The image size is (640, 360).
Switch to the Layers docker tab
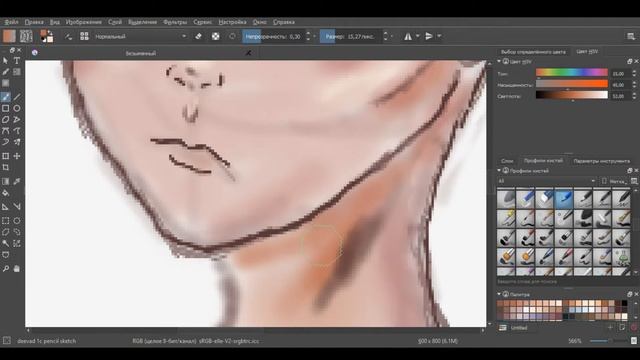507,161
